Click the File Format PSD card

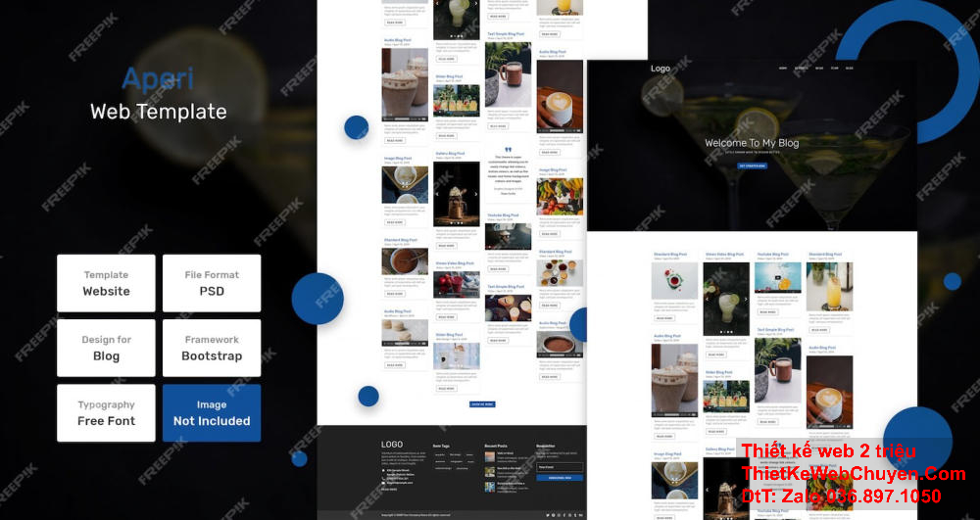coord(212,283)
